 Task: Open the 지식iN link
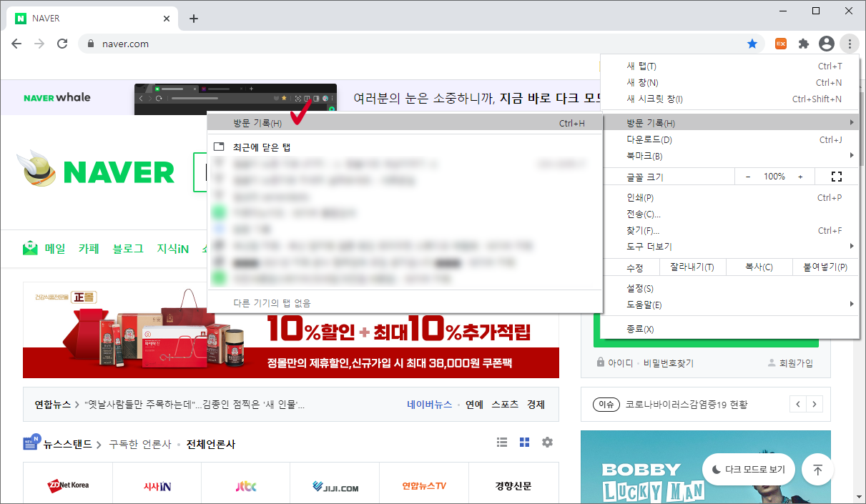pyautogui.click(x=173, y=249)
